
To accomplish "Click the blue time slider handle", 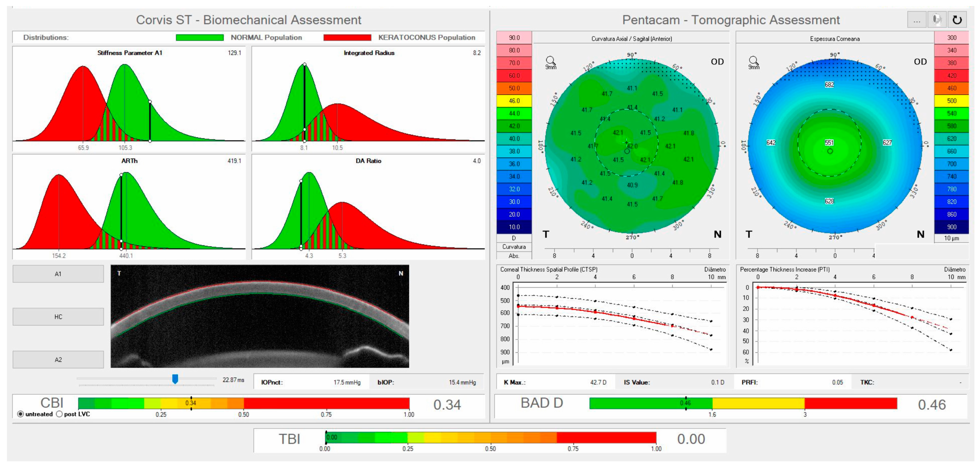I will tap(175, 379).
